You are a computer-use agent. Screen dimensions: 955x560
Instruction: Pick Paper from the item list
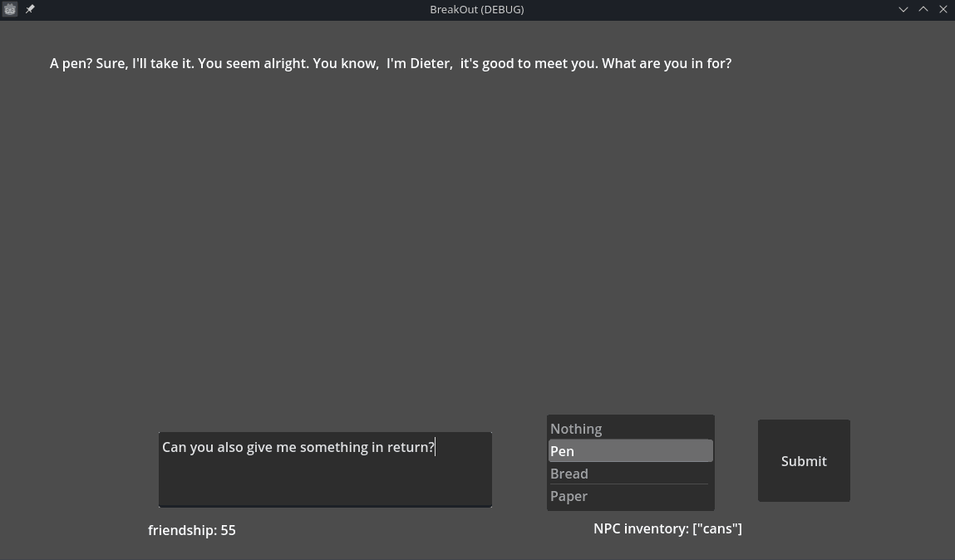[569, 496]
